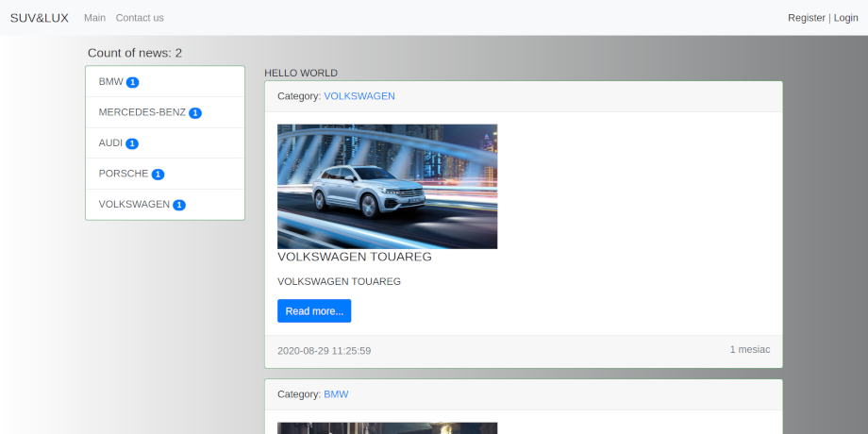Click the Register link
The width and height of the screenshot is (868, 434).
click(x=806, y=18)
